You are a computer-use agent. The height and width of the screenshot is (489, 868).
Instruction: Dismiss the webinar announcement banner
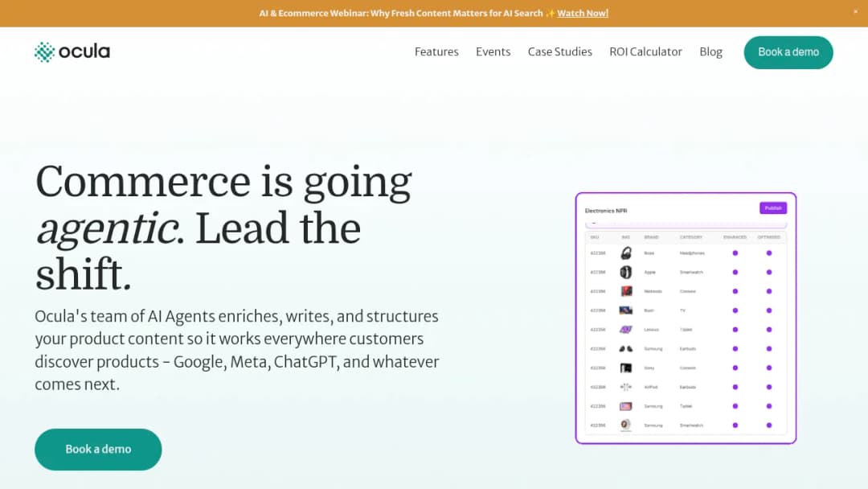point(855,11)
